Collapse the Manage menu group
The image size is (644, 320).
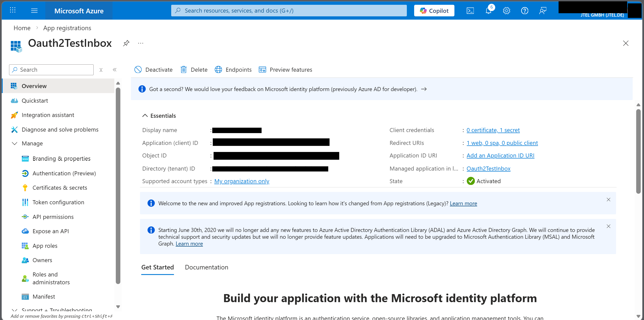[x=15, y=143]
